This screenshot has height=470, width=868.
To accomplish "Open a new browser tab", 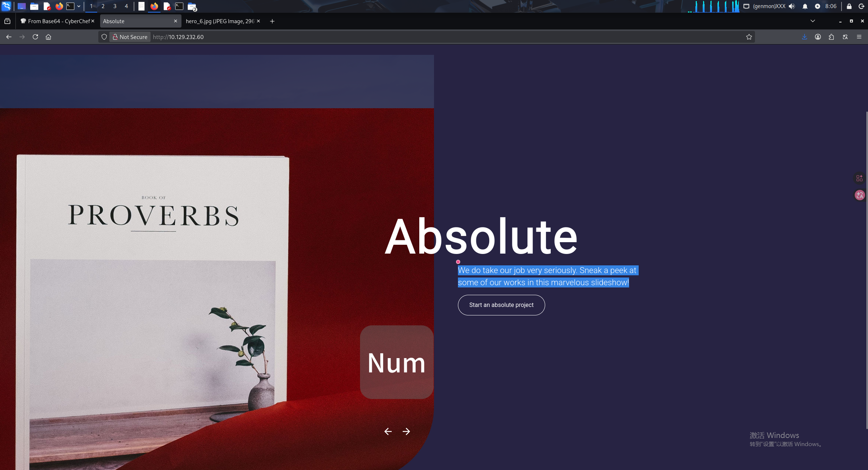I will (272, 21).
